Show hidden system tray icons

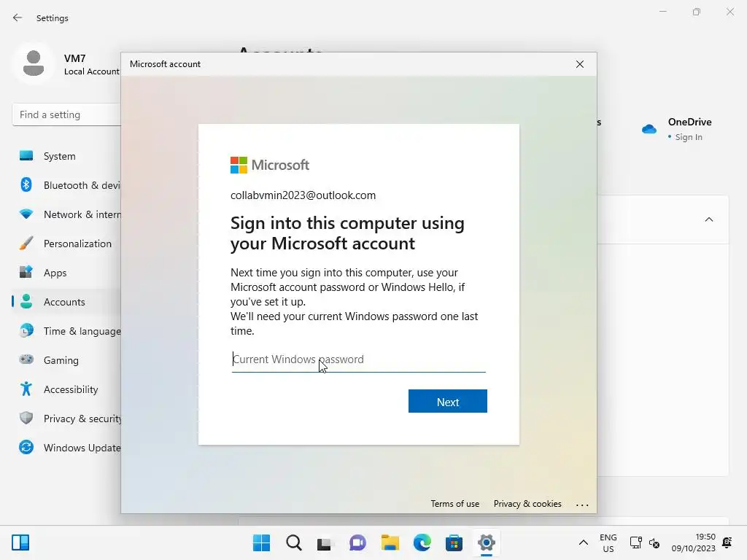pos(583,542)
